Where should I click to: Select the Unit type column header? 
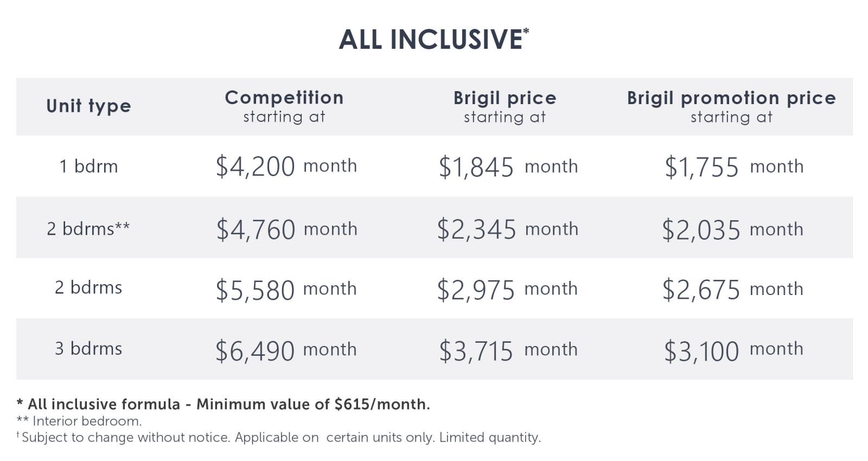click(88, 106)
